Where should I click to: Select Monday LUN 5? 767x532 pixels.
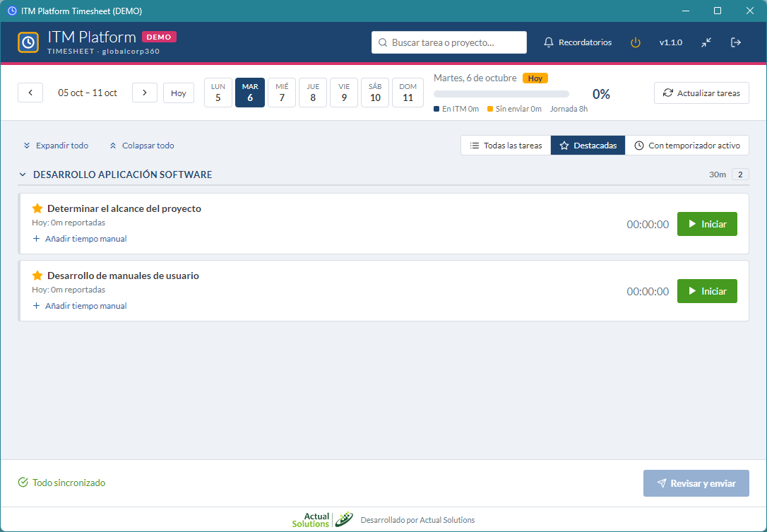218,93
